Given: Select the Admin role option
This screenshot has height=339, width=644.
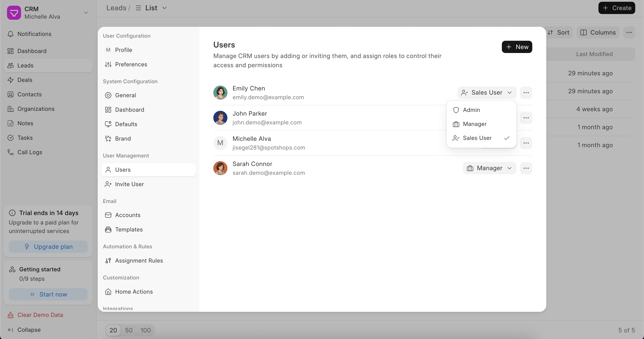Looking at the screenshot, I should [x=471, y=110].
